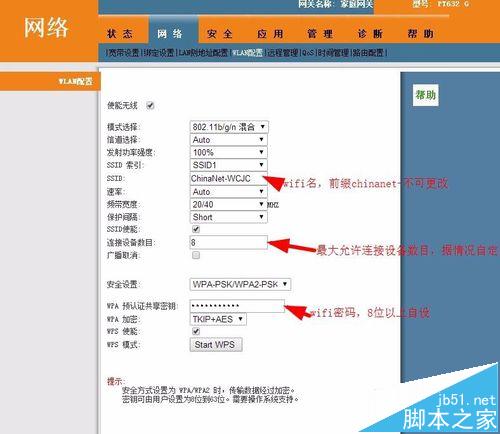
Task: Select WLAN配置 in left sidebar
Action: click(x=75, y=81)
